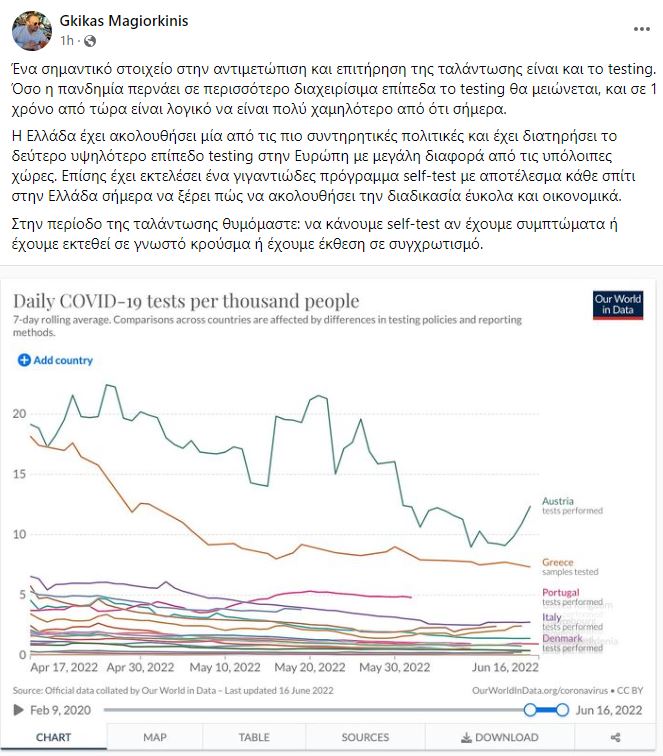Screen dimensions: 663x756
Task: Click the Our World in Data logo
Action: pos(618,304)
